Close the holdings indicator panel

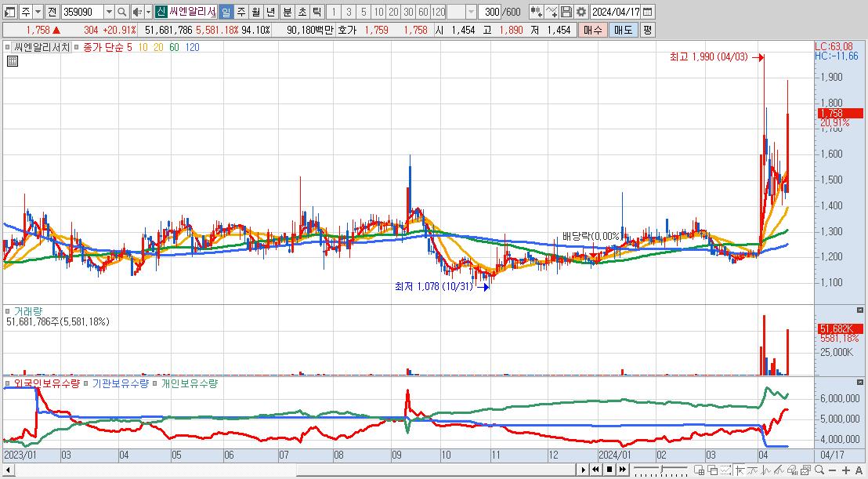tap(860, 382)
